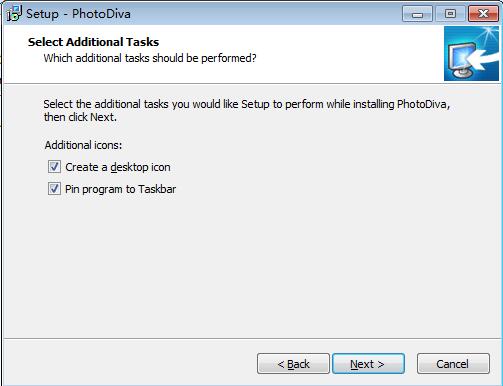Maximize the PhotoDiva Setup window
503x386 pixels.
tap(450, 14)
